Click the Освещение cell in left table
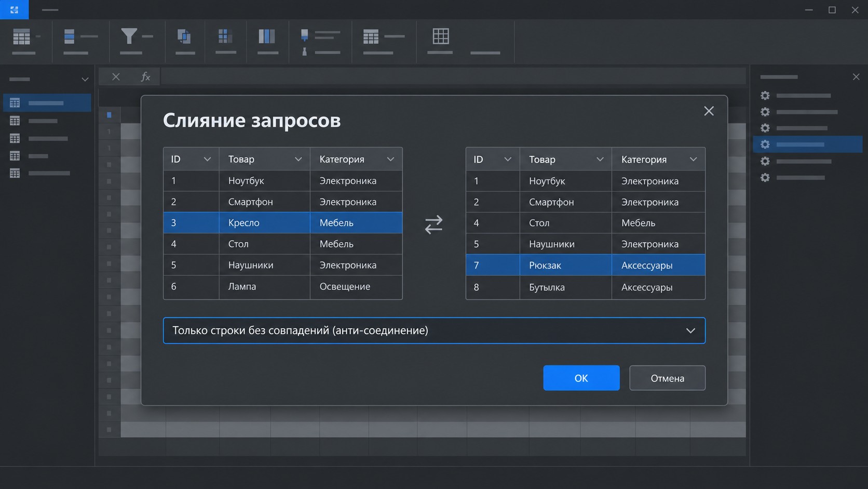The width and height of the screenshot is (868, 489). coord(356,286)
